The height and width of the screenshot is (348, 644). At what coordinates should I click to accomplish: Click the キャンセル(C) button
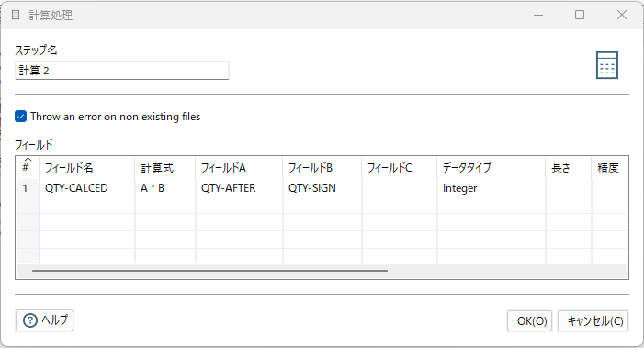point(593,320)
